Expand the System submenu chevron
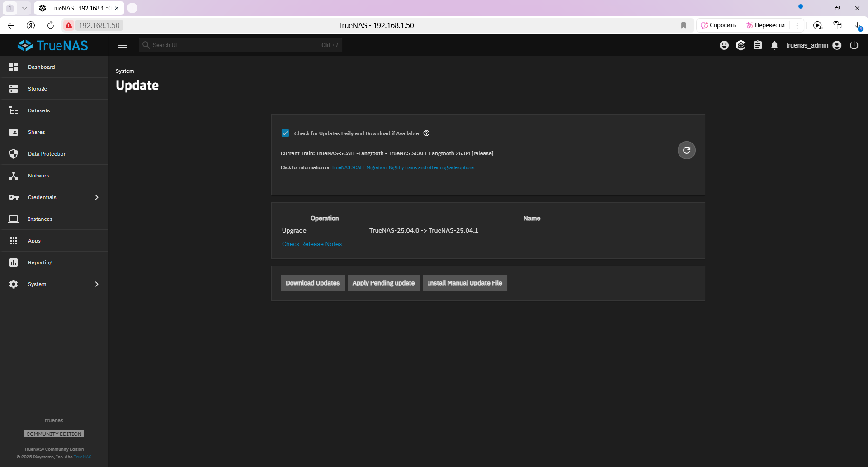The height and width of the screenshot is (467, 868). 97,284
